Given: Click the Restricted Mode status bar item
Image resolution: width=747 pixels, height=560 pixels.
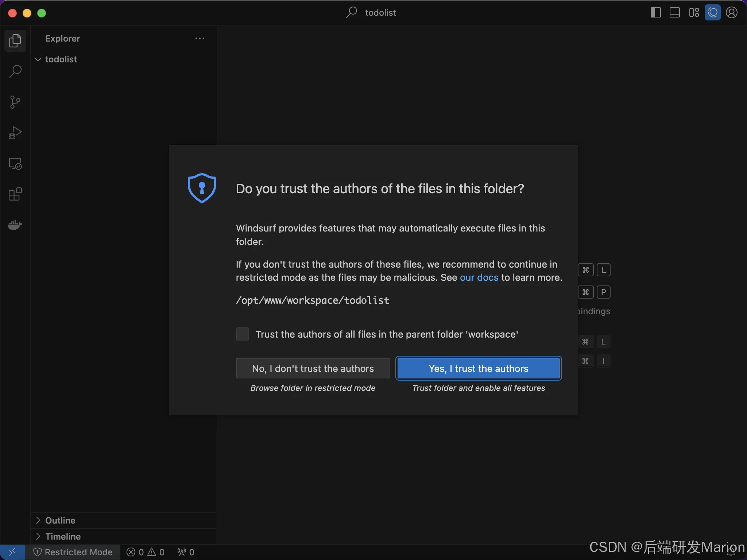Looking at the screenshot, I should click(x=73, y=552).
